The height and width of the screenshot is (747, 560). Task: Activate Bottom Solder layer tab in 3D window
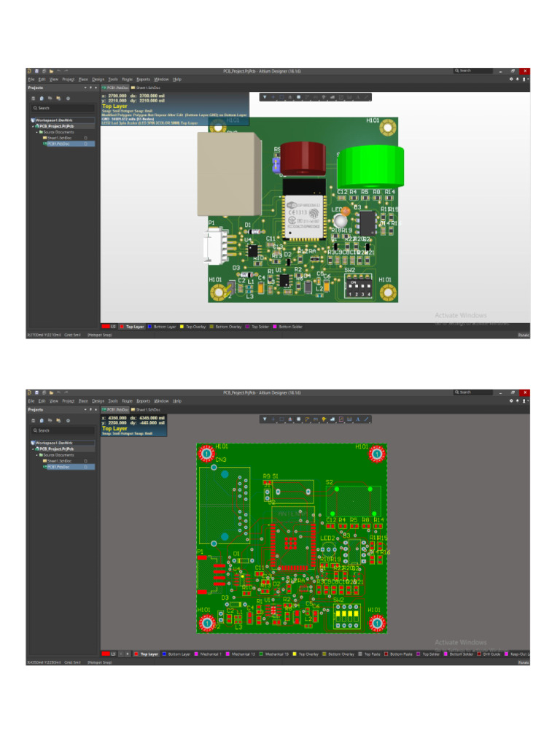(x=287, y=327)
